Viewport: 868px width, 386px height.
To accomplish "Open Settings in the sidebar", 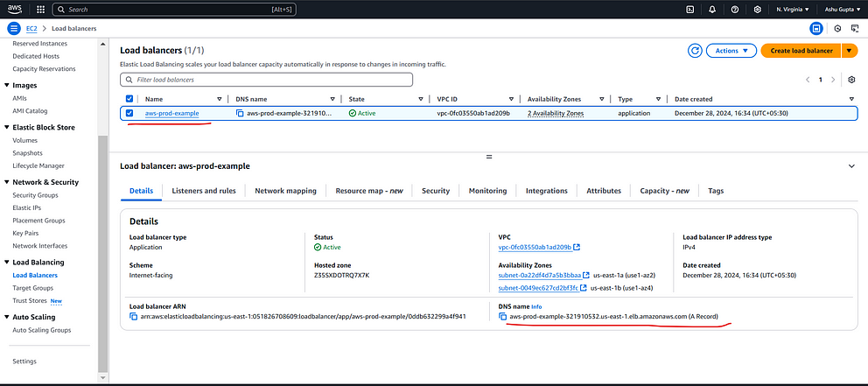I will point(24,361).
